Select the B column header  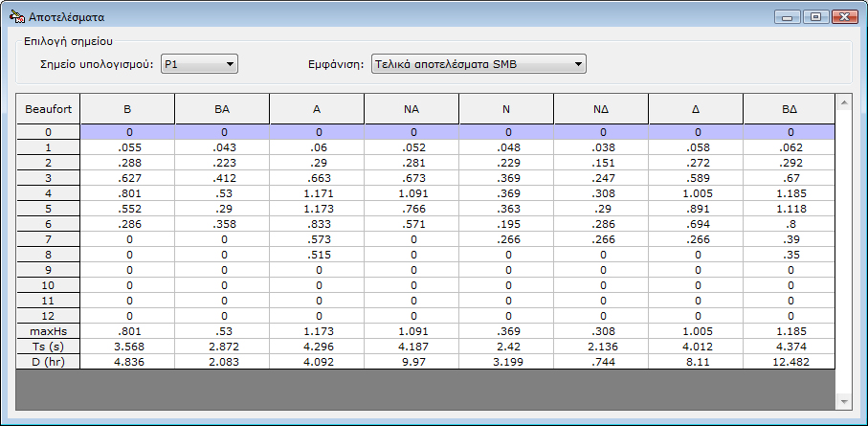127,108
